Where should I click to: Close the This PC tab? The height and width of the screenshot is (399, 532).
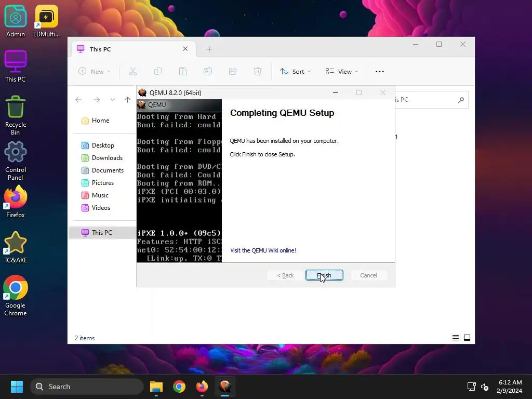[185, 49]
